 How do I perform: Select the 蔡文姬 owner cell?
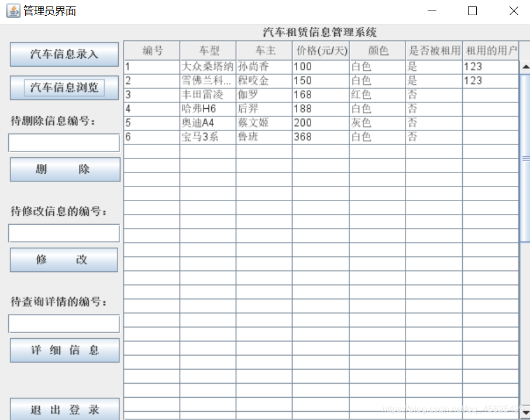[264, 123]
